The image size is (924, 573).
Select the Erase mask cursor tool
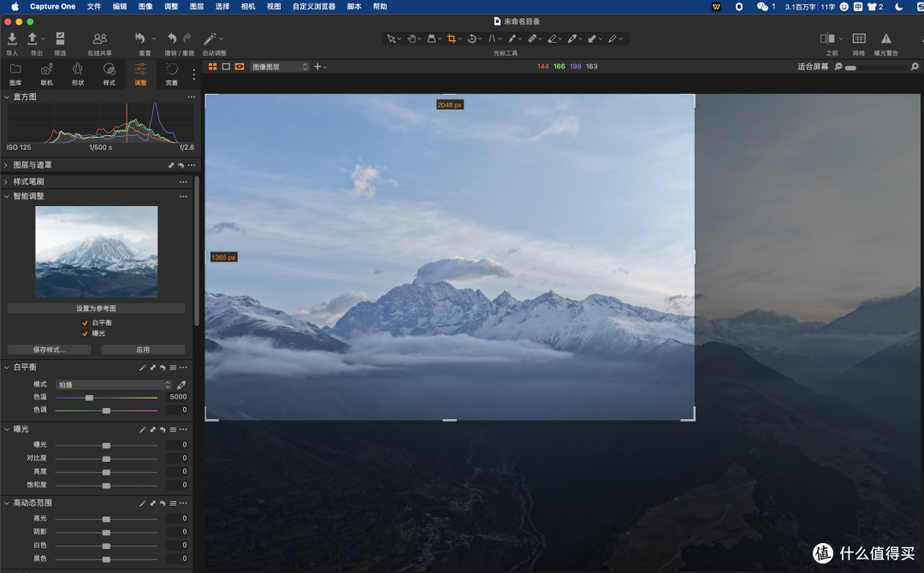point(552,38)
